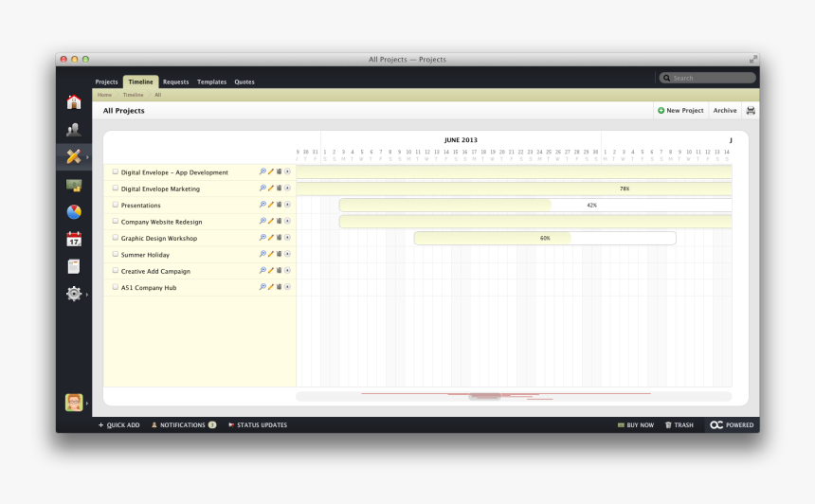Expand the round arrow for Creative Add Campaign
815x504 pixels.
click(x=287, y=271)
